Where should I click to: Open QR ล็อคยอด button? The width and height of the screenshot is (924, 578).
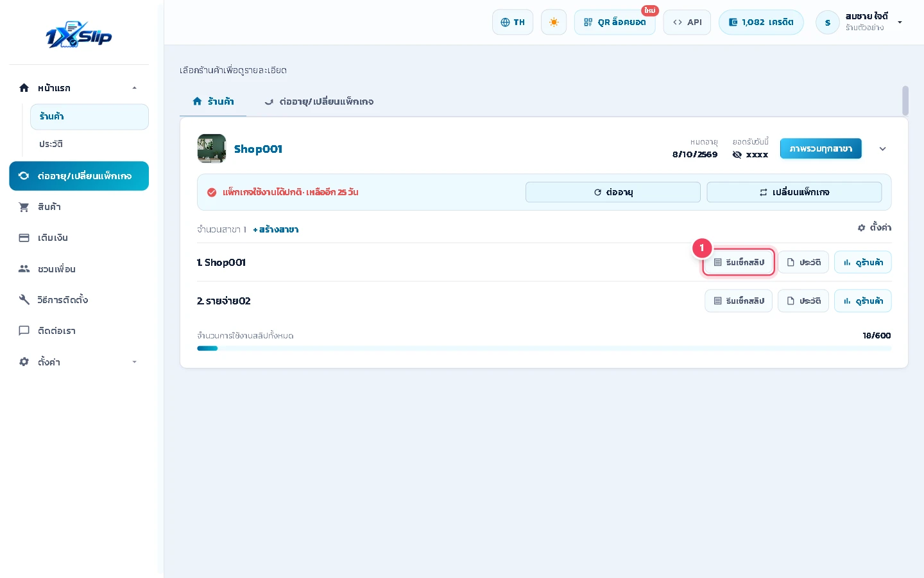pos(615,22)
